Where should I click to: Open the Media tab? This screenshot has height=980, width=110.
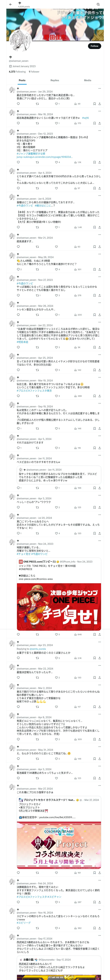click(x=87, y=80)
